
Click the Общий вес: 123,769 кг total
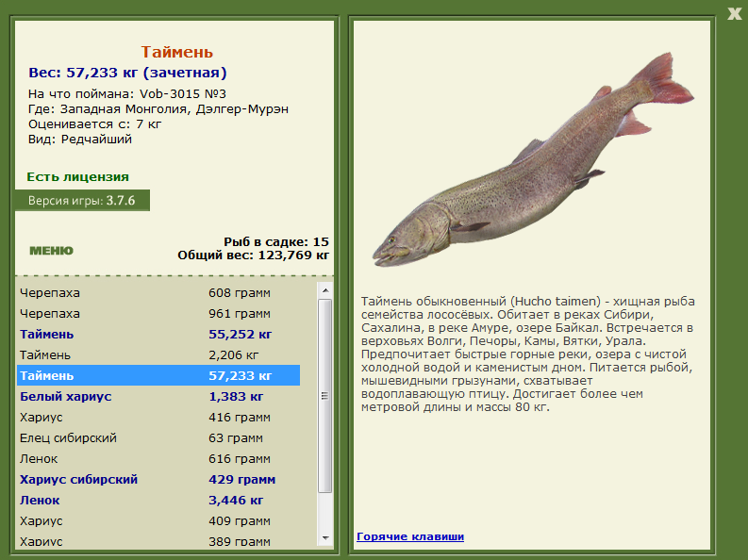point(254,255)
